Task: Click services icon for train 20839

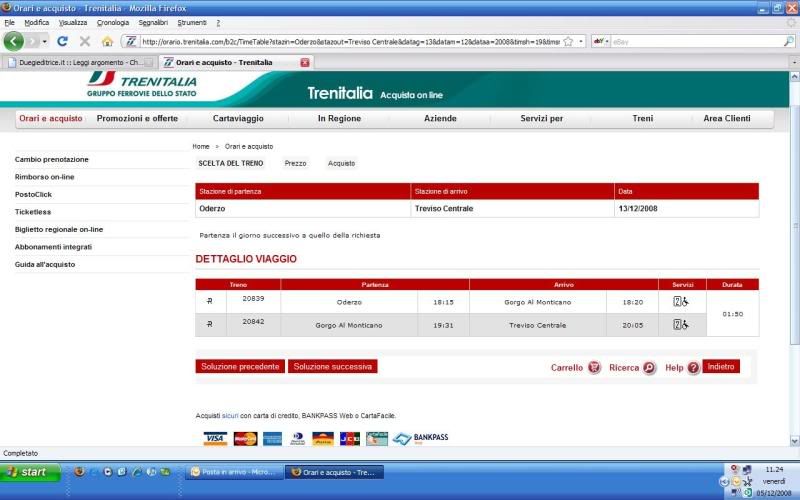Action: [x=681, y=302]
